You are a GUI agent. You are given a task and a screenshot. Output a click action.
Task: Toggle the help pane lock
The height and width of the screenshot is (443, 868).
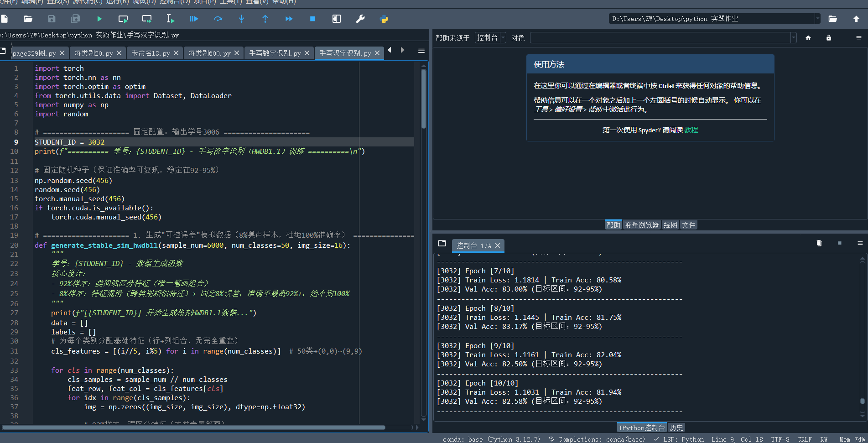(x=829, y=38)
